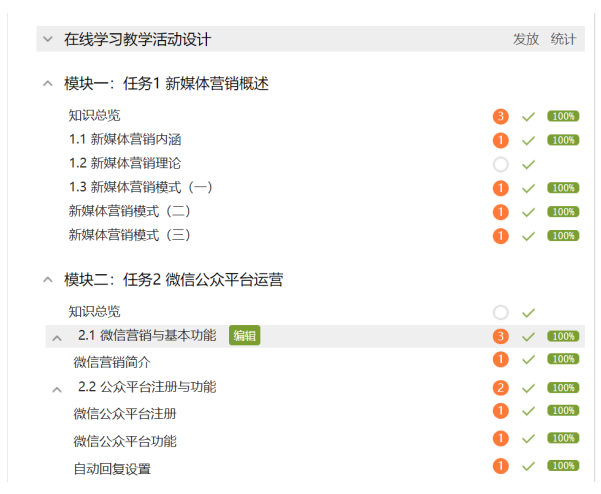Toggle the checkmark for 1.3 新媒体营销模式（一）
Image resolution: width=601 pixels, height=494 pixels.
[x=529, y=188]
